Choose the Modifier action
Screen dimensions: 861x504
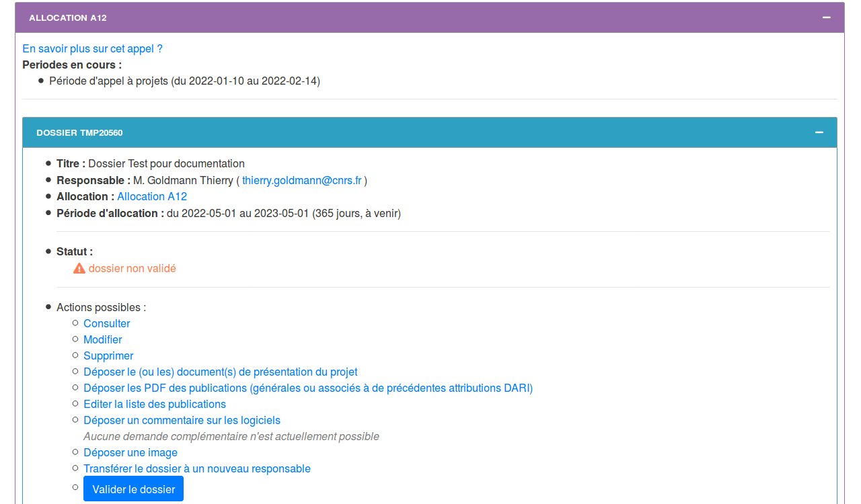102,340
